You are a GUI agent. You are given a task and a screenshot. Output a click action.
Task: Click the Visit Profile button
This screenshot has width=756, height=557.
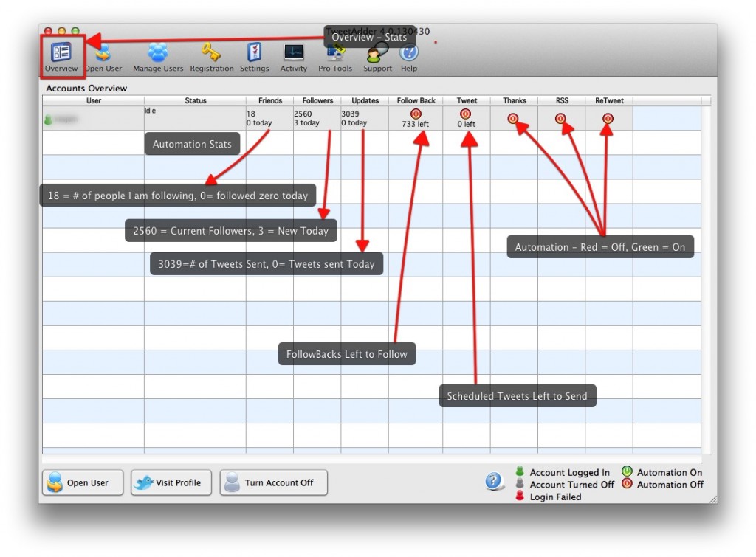point(171,482)
